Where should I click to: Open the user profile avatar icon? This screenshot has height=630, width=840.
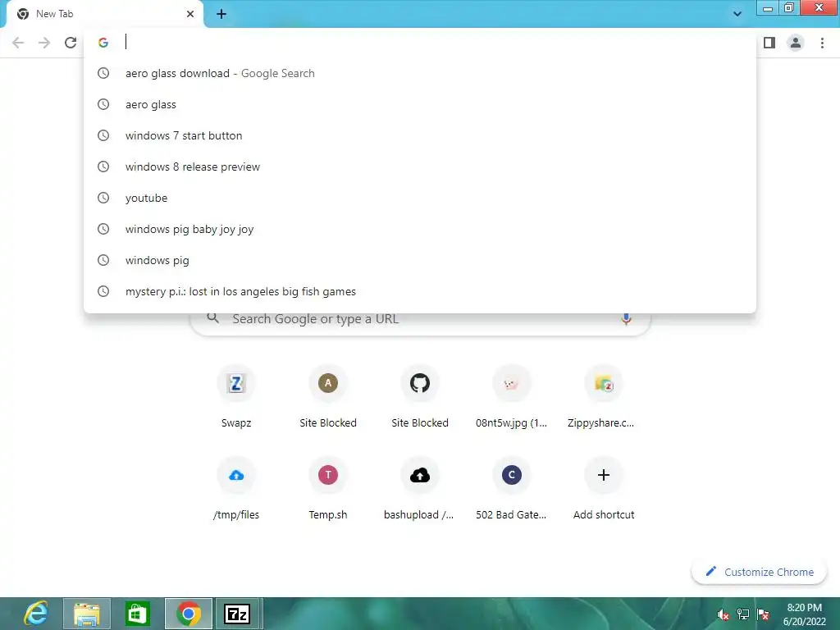coord(796,43)
